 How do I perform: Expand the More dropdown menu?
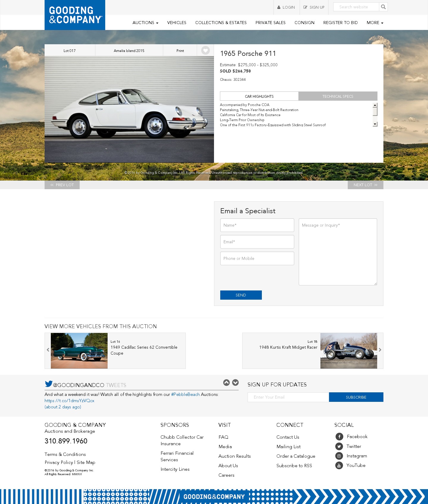coord(375,23)
